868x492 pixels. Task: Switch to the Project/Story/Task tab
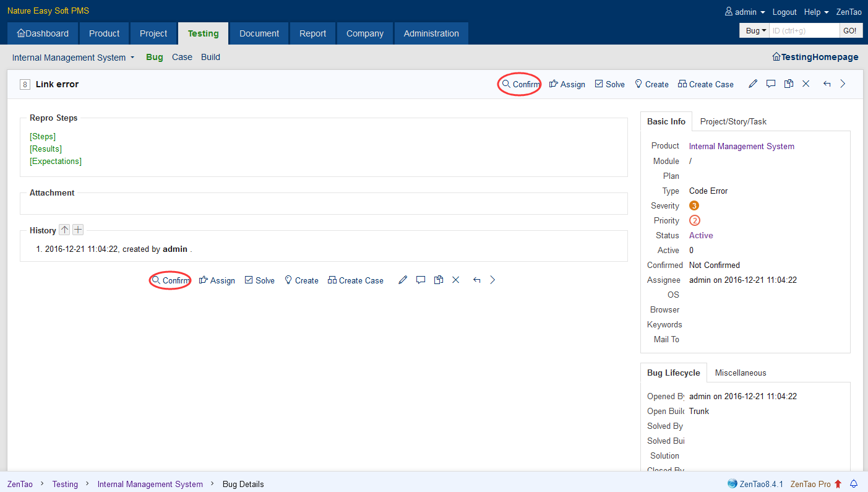pos(733,122)
